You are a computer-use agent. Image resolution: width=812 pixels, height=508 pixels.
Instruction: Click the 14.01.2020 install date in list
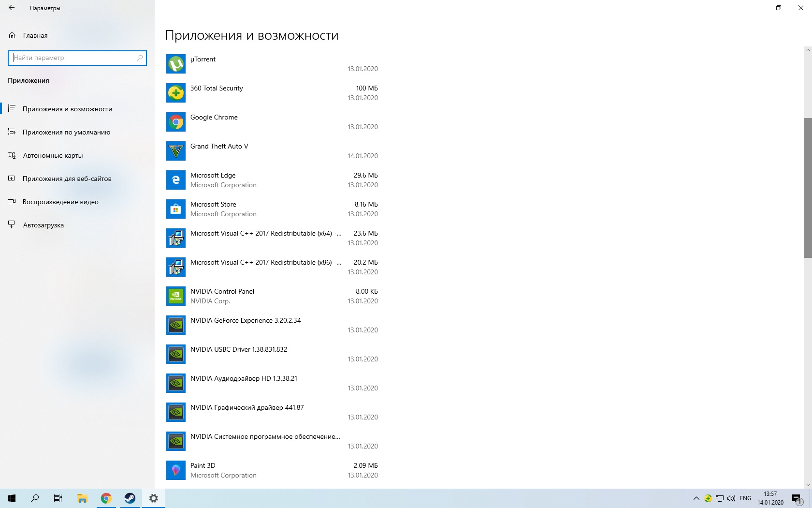(x=362, y=156)
